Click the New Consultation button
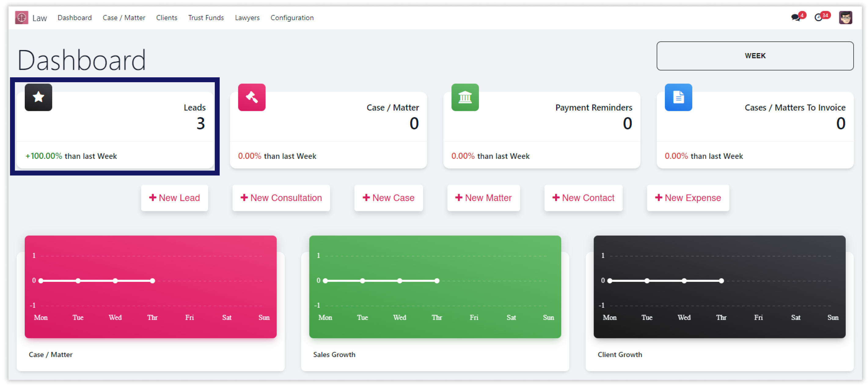868x386 pixels. pyautogui.click(x=281, y=198)
